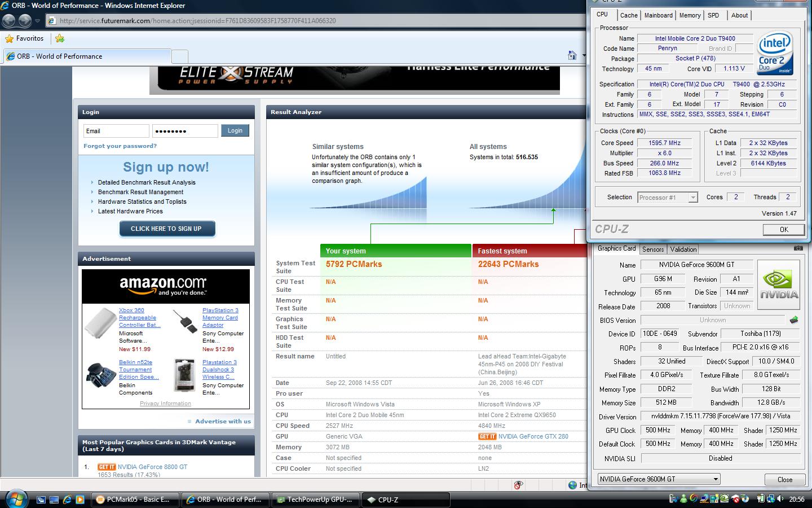Select the CPU tab in CPU-Z
The height and width of the screenshot is (508, 812).
click(x=602, y=15)
